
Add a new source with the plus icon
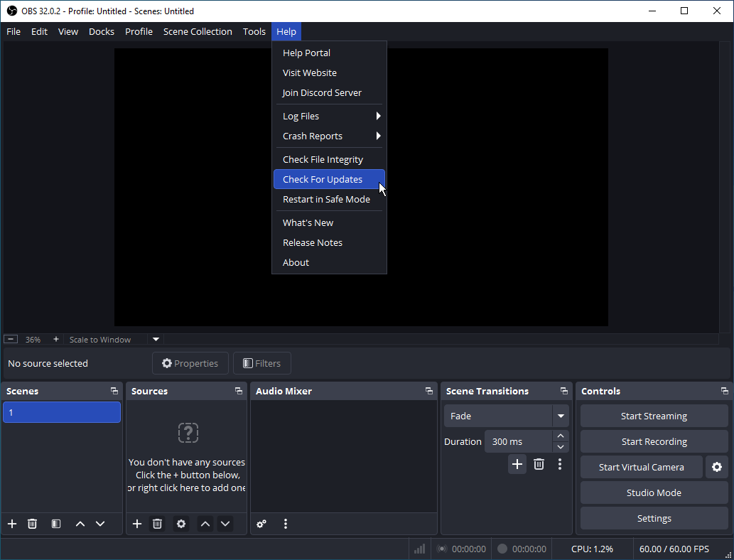[x=136, y=524]
